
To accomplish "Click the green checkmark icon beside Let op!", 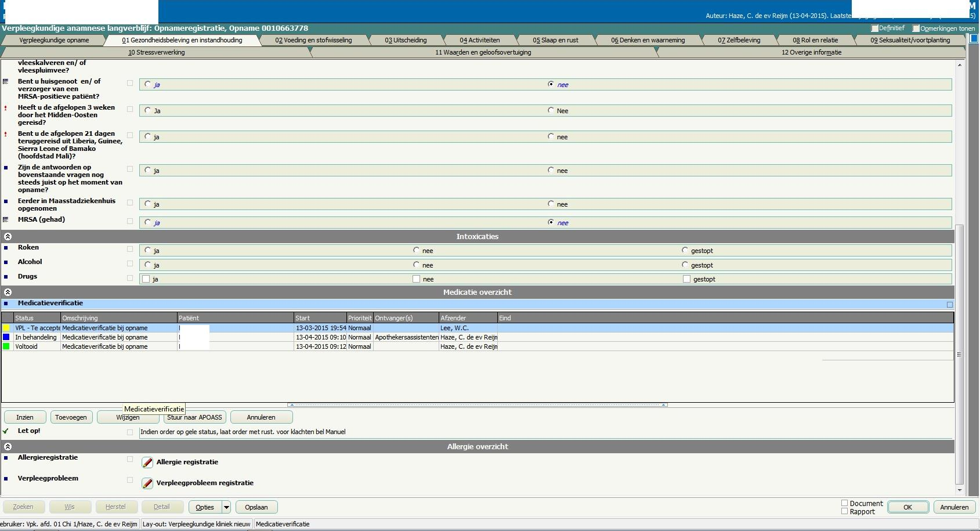I will (x=6, y=431).
